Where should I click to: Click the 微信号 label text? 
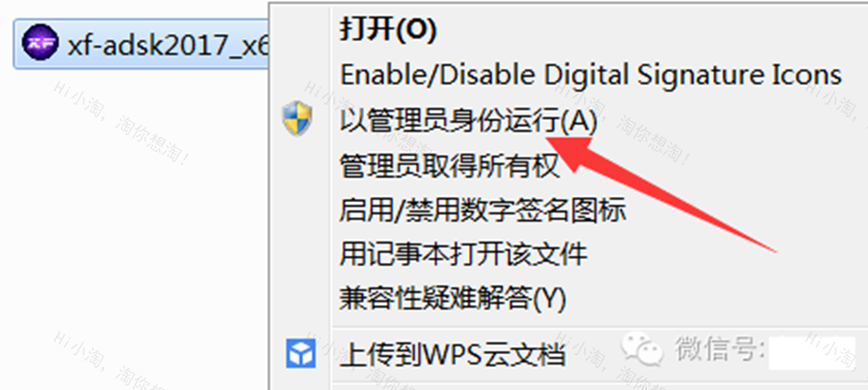[x=718, y=349]
